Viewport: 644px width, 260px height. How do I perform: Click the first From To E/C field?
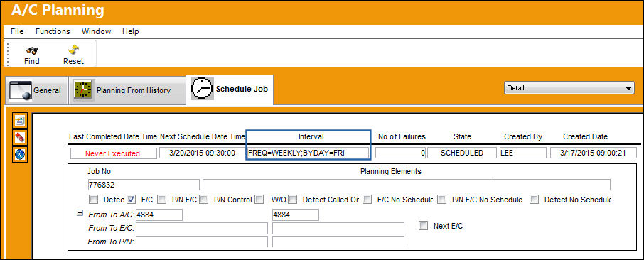[x=202, y=228]
